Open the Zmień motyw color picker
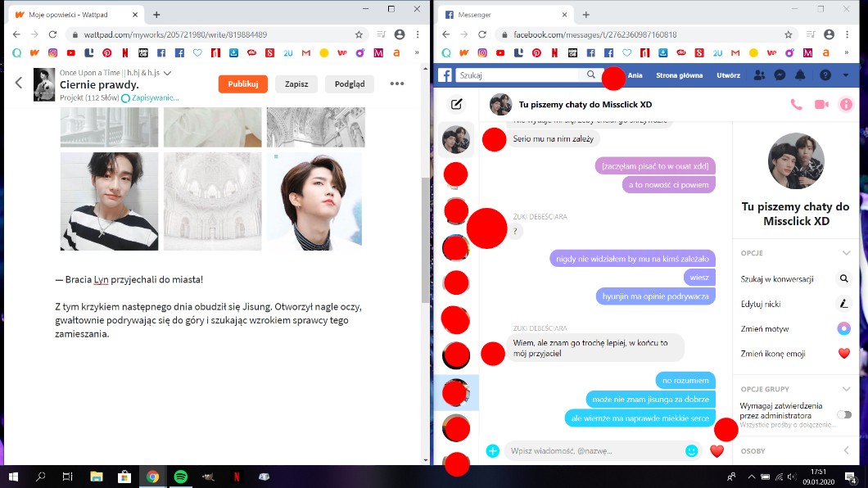Image resolution: width=868 pixels, height=488 pixels. pos(843,328)
